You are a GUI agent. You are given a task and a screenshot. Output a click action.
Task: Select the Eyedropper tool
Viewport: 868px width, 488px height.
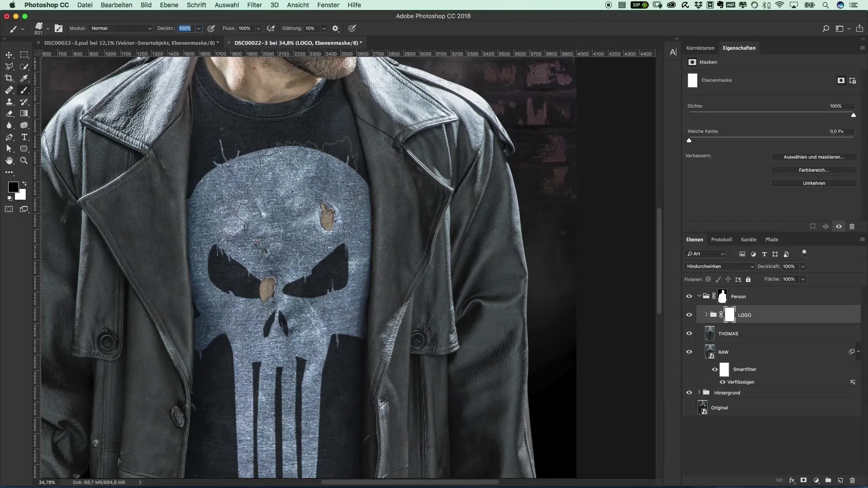(24, 78)
